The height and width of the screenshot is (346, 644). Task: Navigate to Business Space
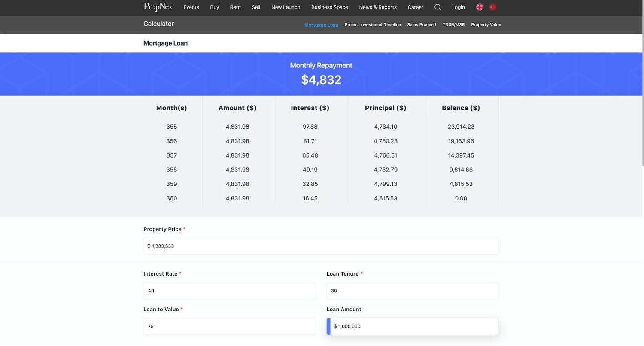(x=330, y=7)
